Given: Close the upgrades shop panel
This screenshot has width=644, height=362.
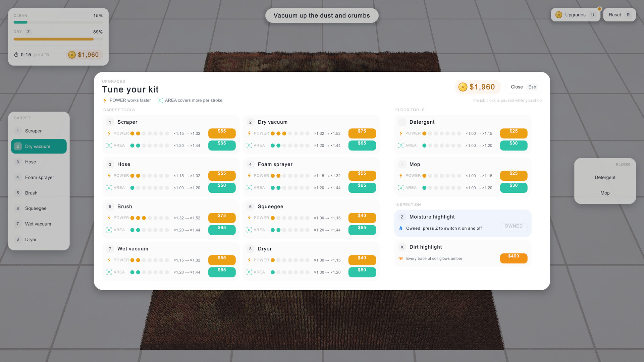Looking at the screenshot, I should [523, 87].
